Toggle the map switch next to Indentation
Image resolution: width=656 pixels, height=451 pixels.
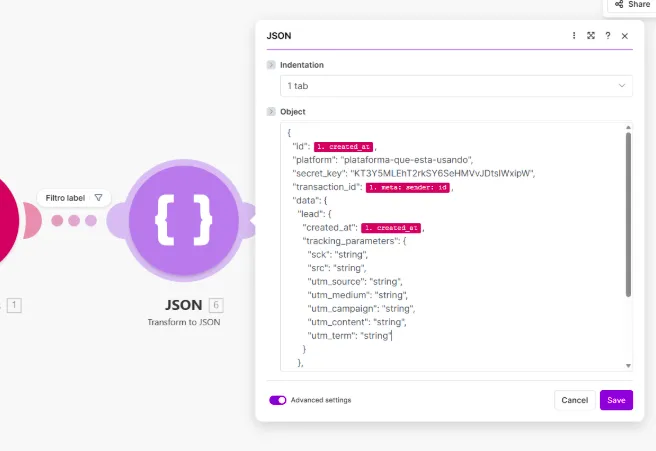coord(271,65)
